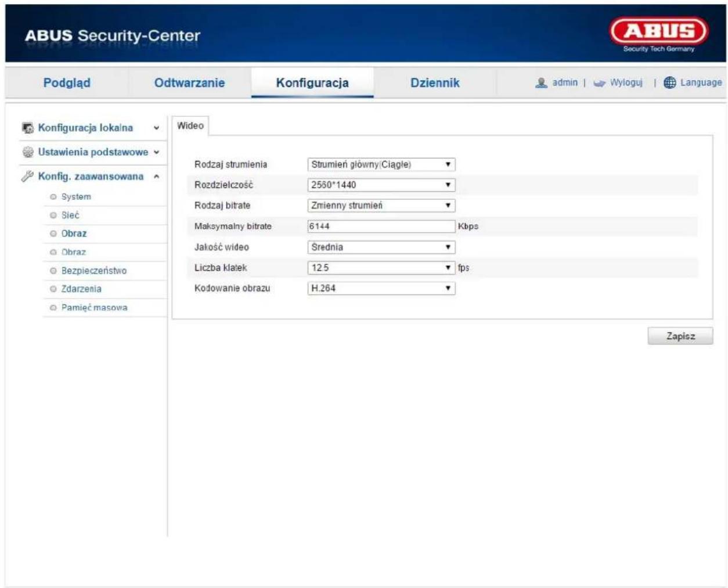
Task: Open Bezpieczeństwo security settings item
Action: (94, 271)
